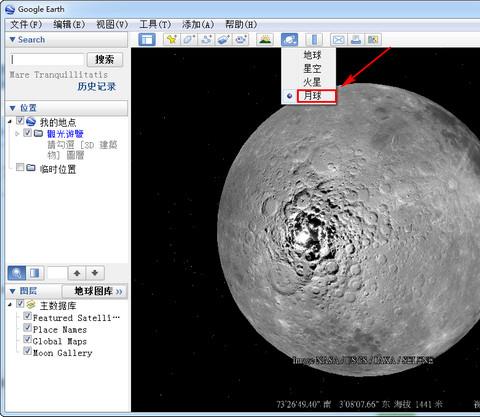This screenshot has height=417, width=480.
Task: Select the add path tool icon
Action: pyautogui.click(x=206, y=40)
